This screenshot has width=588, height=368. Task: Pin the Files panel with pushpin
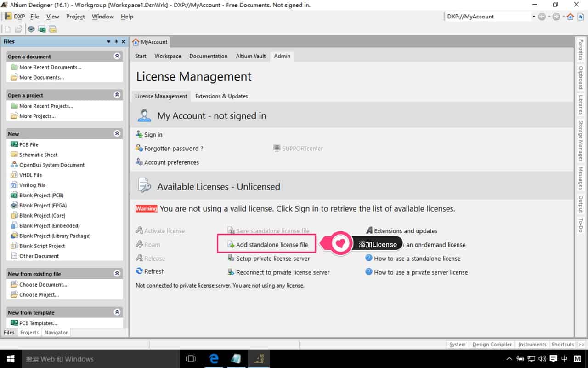tap(116, 42)
